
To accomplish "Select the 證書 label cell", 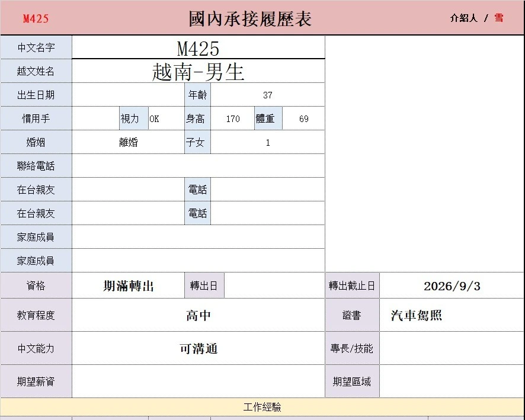I will (352, 315).
